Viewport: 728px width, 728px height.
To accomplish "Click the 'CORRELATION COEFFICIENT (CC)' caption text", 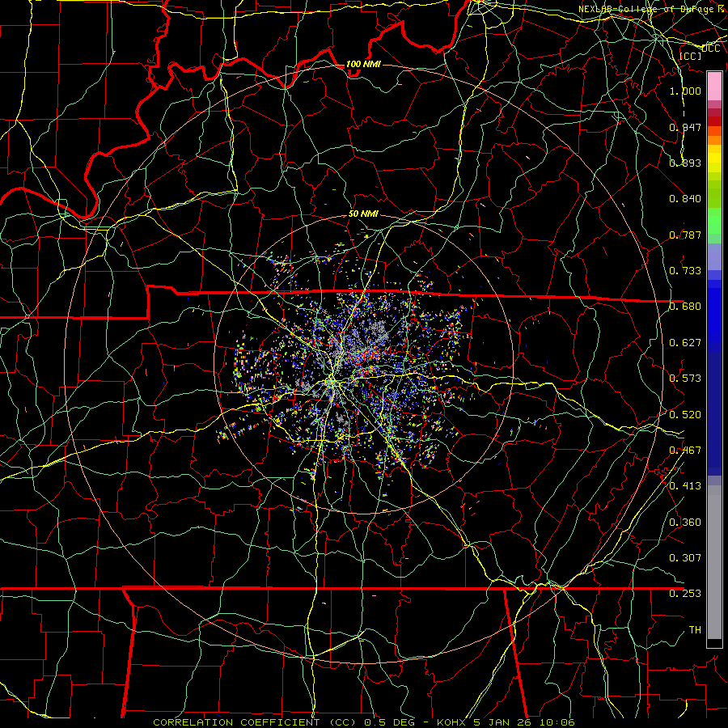I will [256, 722].
